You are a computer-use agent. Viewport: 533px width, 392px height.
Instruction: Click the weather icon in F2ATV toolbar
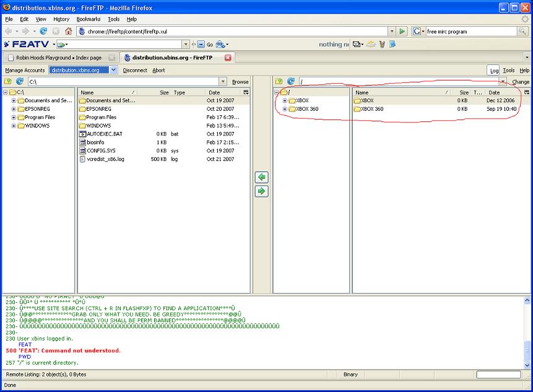click(371, 44)
